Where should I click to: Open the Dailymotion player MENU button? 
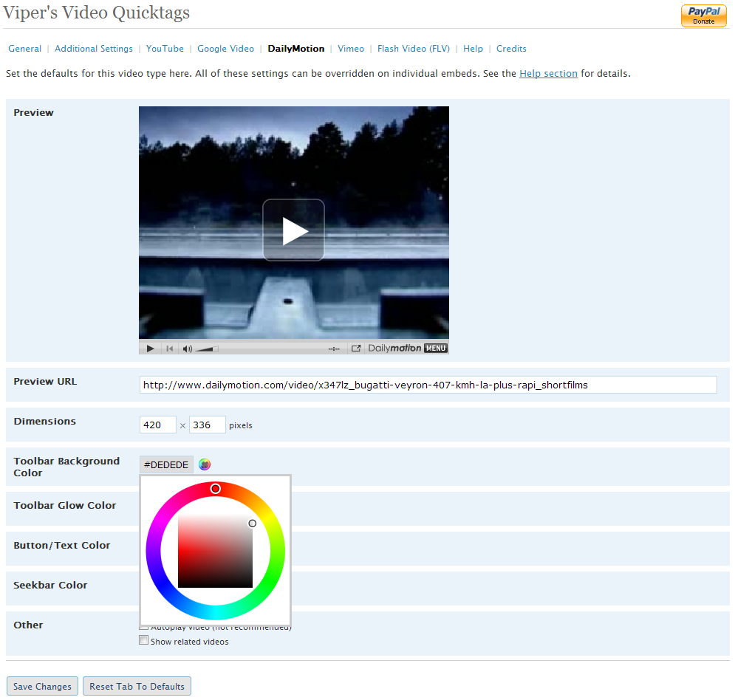click(x=436, y=349)
